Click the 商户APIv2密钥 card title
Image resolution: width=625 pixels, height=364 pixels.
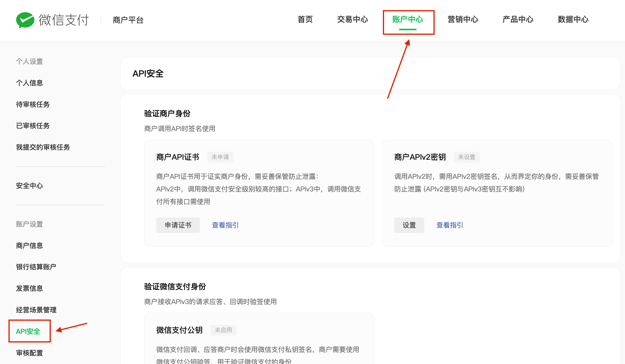click(420, 157)
